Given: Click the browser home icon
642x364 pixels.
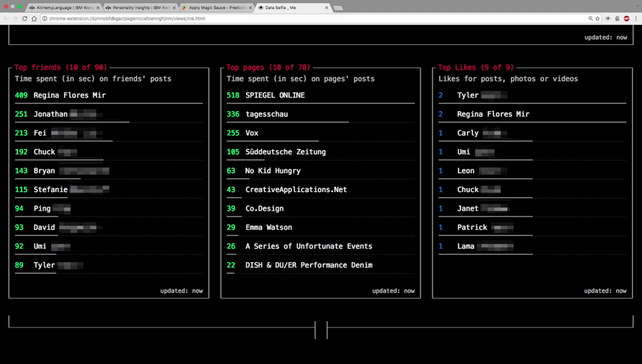Looking at the screenshot, I should (35, 19).
